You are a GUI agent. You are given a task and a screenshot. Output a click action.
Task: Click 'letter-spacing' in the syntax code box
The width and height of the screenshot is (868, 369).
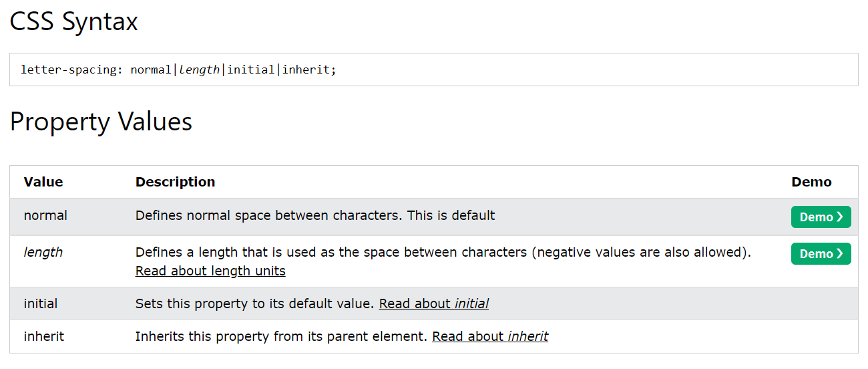[69, 70]
